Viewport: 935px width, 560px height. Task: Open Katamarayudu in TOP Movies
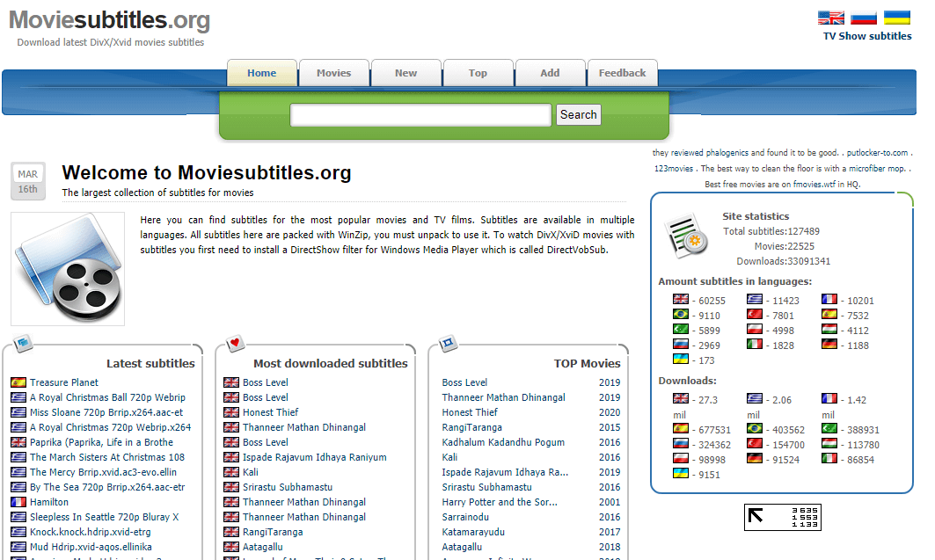tap(473, 531)
